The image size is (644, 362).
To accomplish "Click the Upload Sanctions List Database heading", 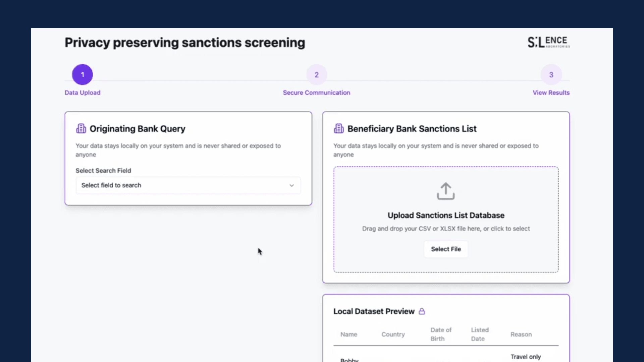I will pyautogui.click(x=446, y=215).
